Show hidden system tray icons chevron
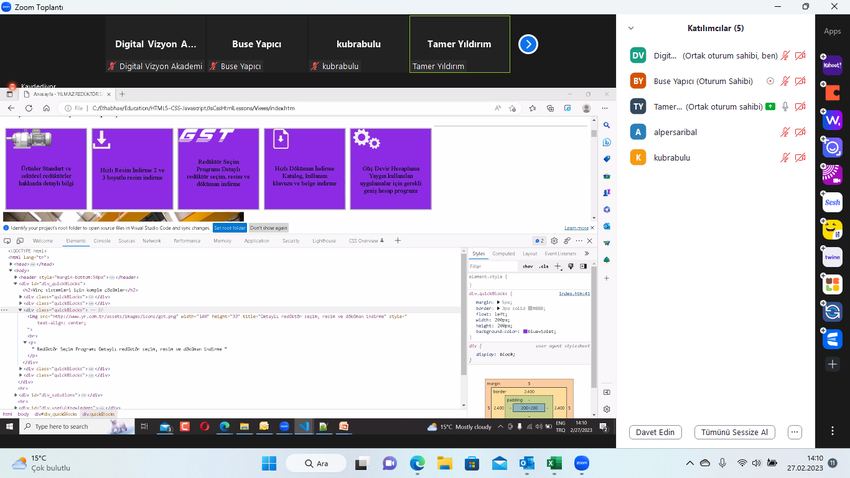This screenshot has width=850, height=478. [x=690, y=463]
